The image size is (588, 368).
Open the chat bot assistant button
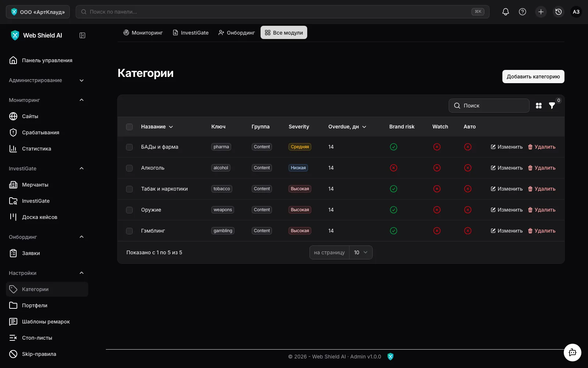pos(573,353)
